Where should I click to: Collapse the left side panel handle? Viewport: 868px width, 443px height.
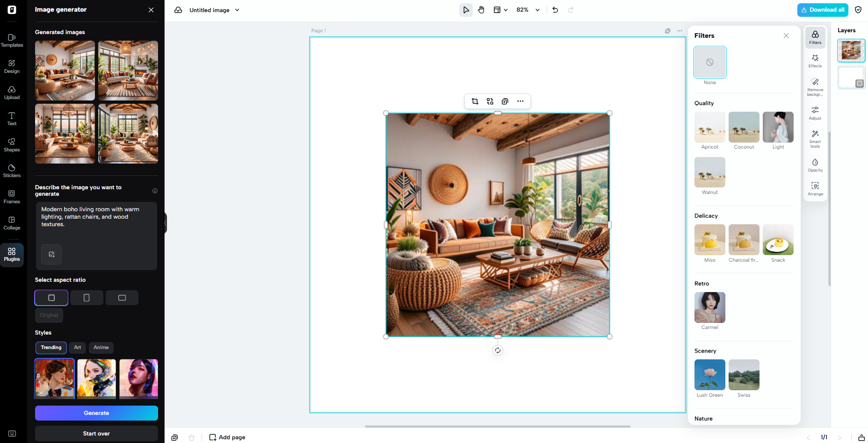point(165,223)
